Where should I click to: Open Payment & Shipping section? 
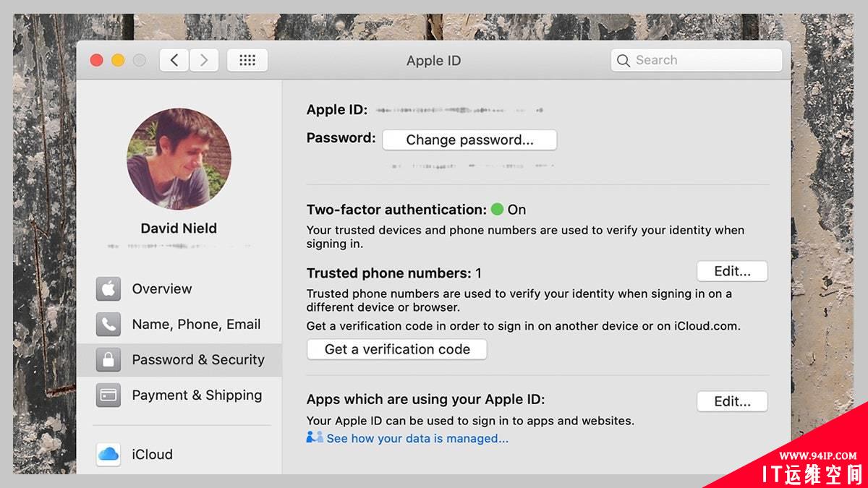pyautogui.click(x=179, y=395)
